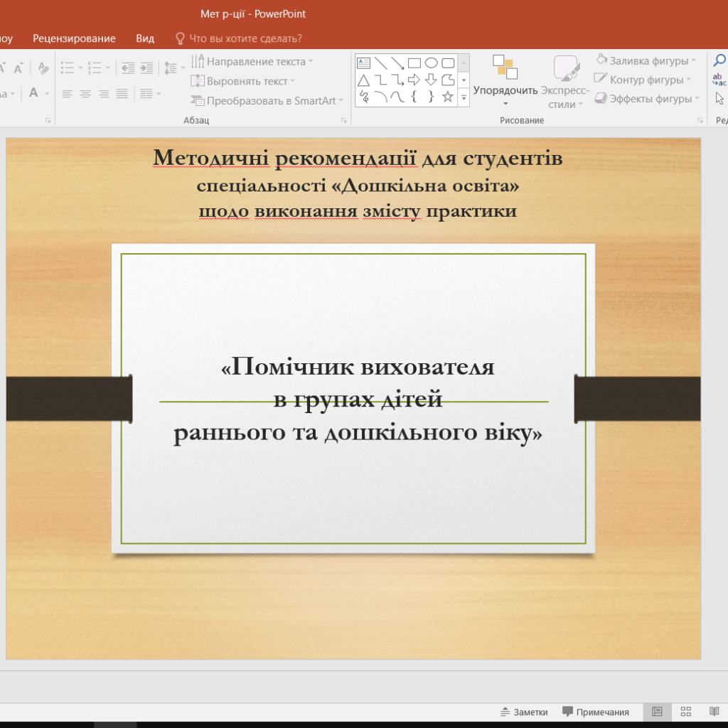Click the 'Что вы хотите сделать?' search field

(245, 38)
